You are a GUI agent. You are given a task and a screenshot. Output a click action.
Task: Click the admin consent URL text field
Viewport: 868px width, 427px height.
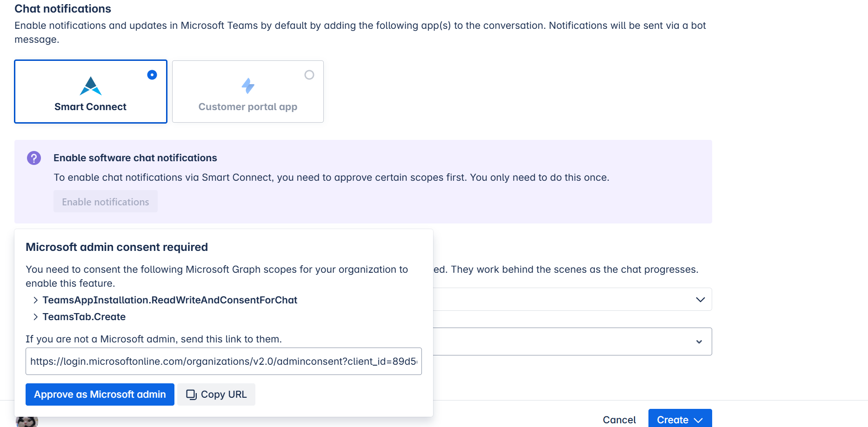(223, 361)
